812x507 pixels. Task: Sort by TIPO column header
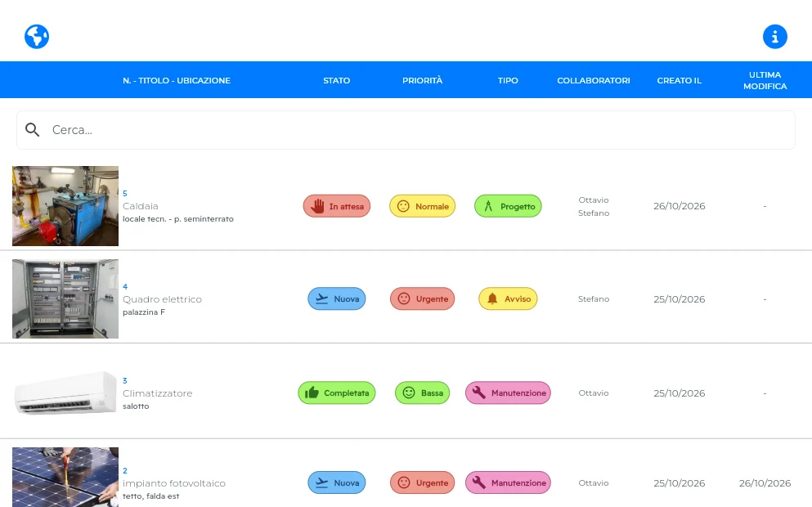click(x=508, y=80)
